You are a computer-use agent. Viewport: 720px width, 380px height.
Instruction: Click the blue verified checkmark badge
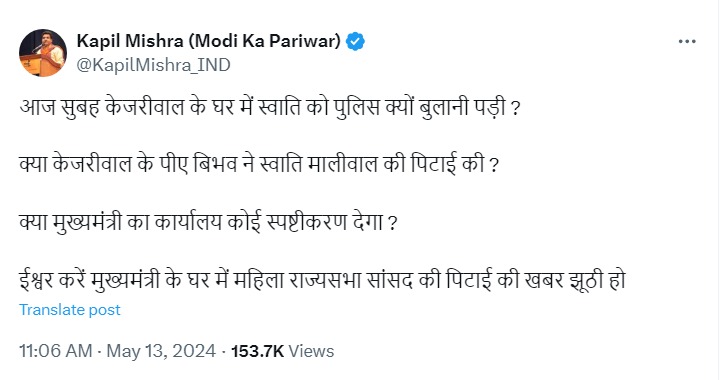pyautogui.click(x=355, y=42)
